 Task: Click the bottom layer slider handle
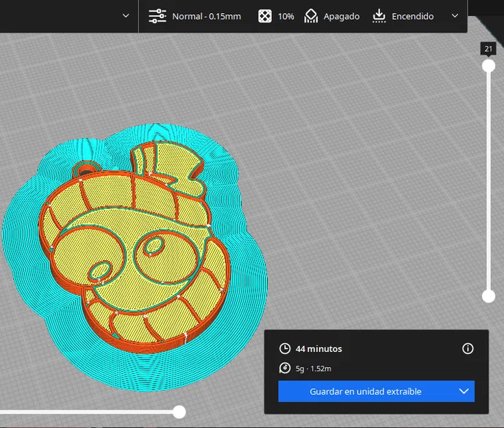point(488,297)
